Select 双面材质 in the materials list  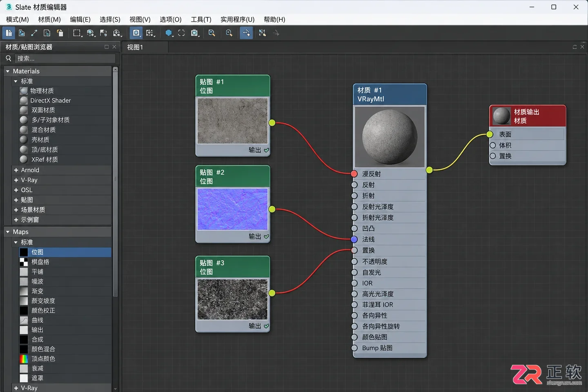(65, 110)
